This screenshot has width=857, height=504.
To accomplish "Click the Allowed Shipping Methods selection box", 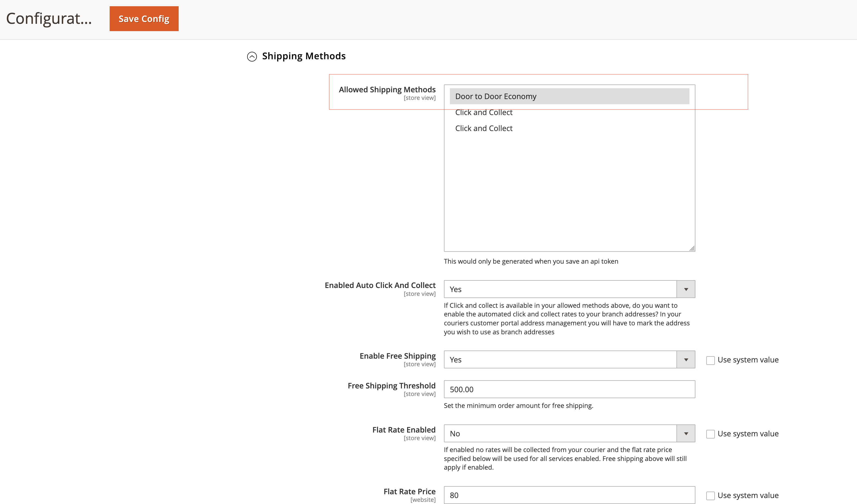I will [569, 170].
